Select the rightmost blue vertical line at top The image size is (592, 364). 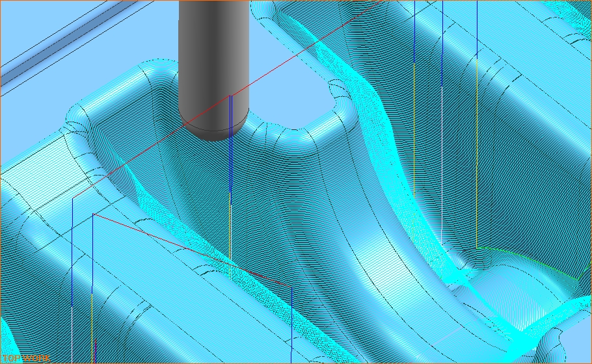tap(476, 26)
